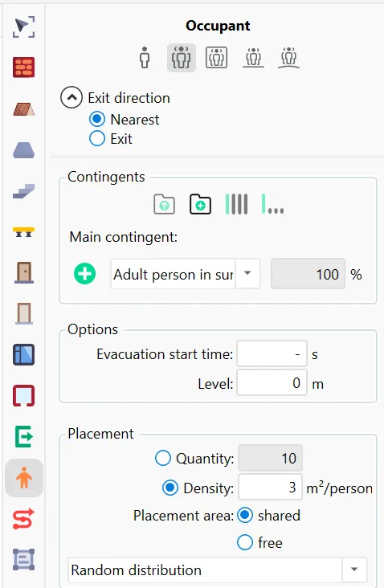Image resolution: width=384 pixels, height=588 pixels.
Task: Click the add contingent folder icon
Action: click(200, 204)
